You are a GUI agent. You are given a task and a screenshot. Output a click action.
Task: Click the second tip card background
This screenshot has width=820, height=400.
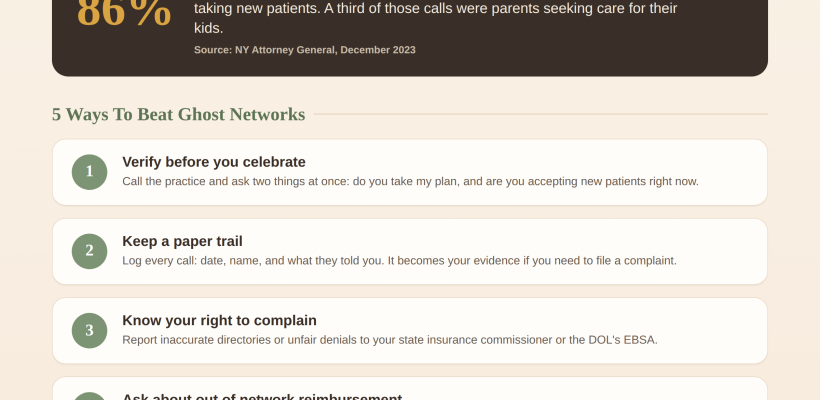(410, 252)
